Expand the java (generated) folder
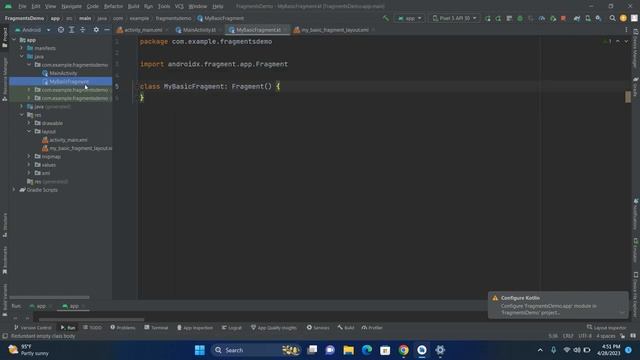 (22, 106)
